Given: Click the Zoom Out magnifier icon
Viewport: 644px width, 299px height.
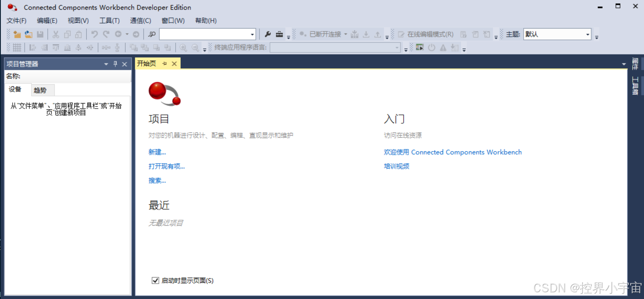Looking at the screenshot, I should tap(195, 47).
